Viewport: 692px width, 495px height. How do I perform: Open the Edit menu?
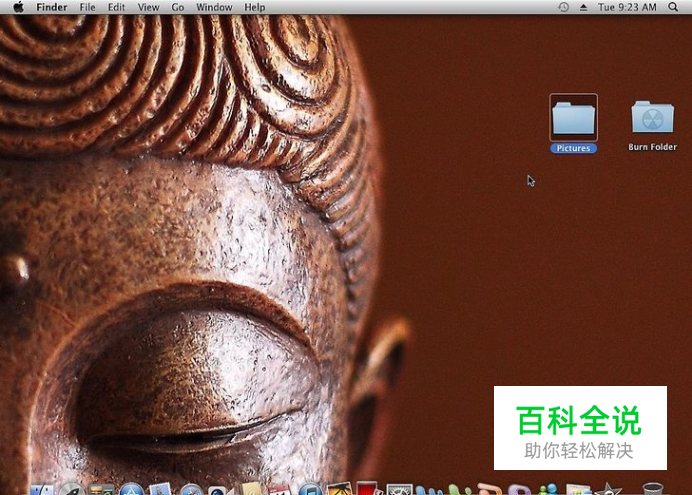pos(117,7)
